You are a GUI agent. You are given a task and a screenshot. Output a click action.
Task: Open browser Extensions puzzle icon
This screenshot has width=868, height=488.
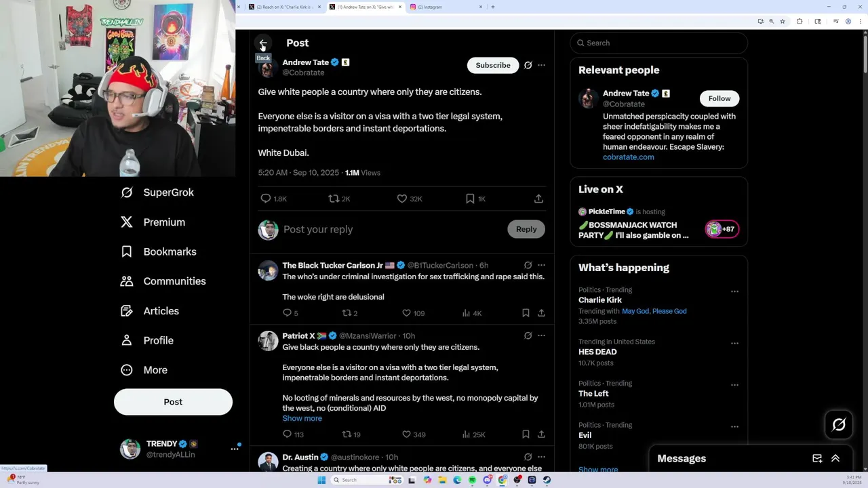(x=800, y=21)
